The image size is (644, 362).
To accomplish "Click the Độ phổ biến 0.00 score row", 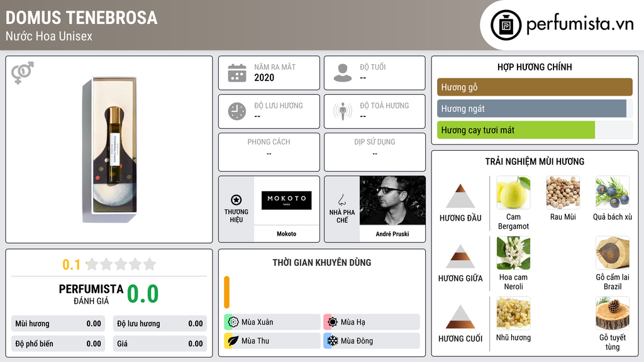I will pyautogui.click(x=58, y=344).
